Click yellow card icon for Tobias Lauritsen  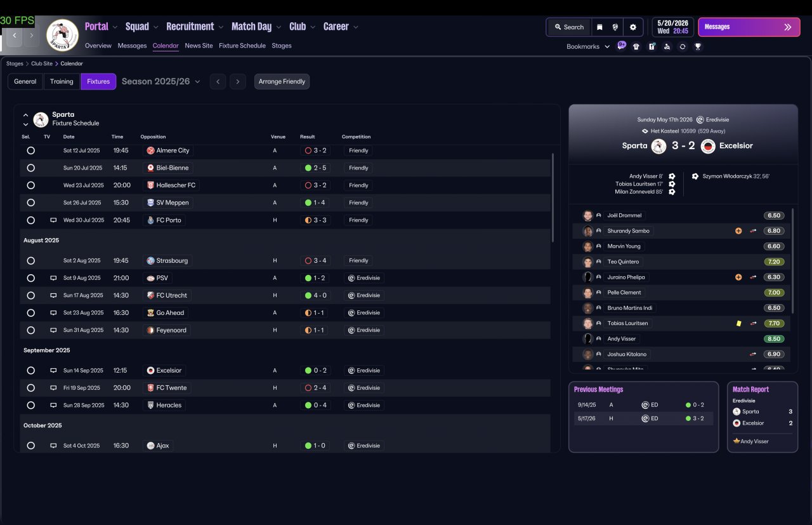tap(738, 323)
